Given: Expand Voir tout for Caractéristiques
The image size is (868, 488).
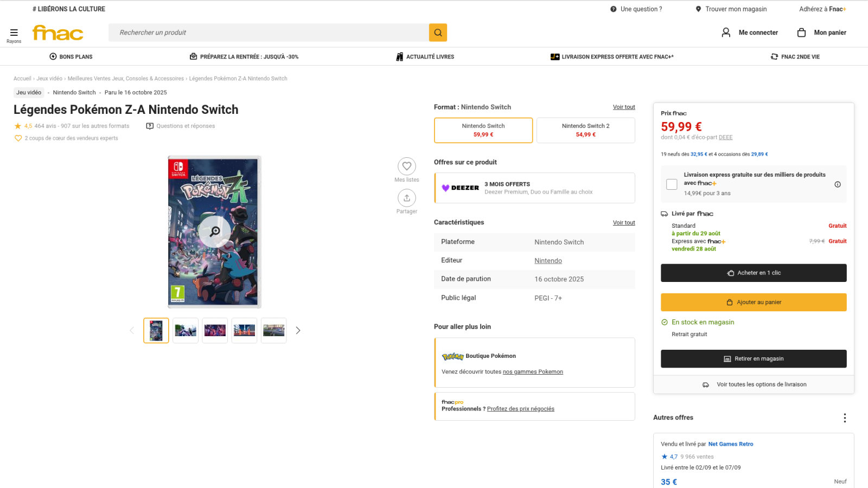Looking at the screenshot, I should [624, 223].
